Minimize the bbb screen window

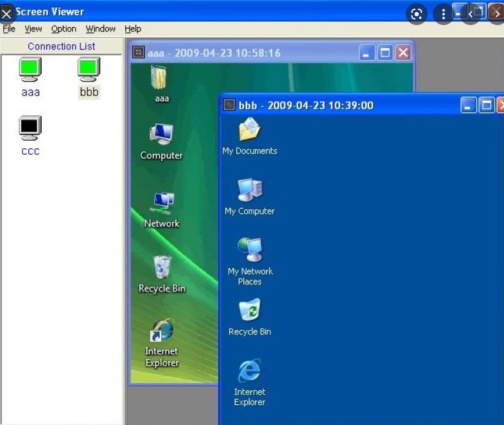(x=468, y=105)
